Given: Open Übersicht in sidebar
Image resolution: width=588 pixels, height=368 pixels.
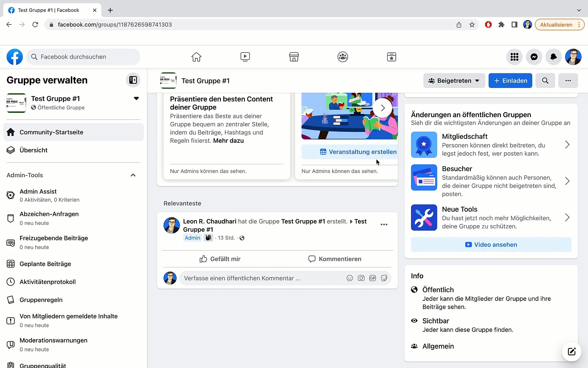Looking at the screenshot, I should coord(73,150).
